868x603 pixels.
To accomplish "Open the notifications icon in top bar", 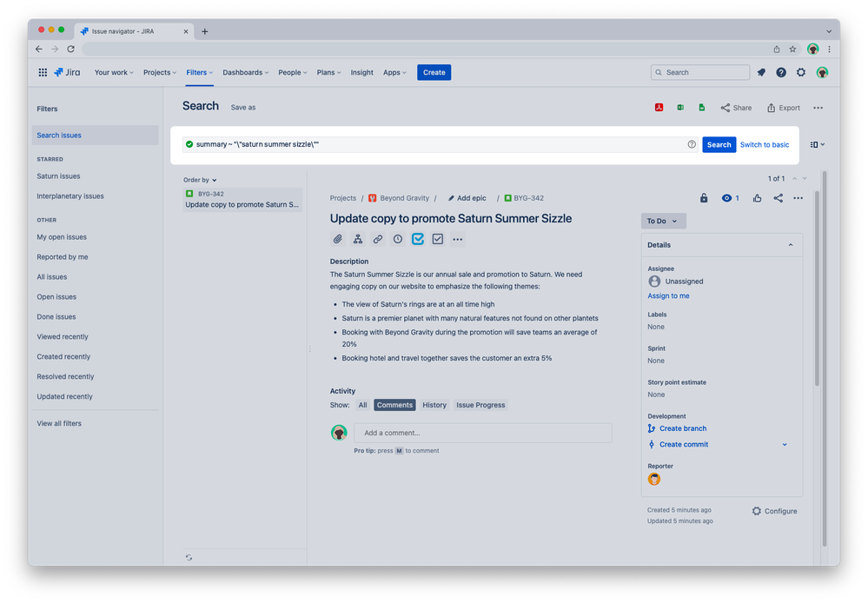I will click(761, 72).
